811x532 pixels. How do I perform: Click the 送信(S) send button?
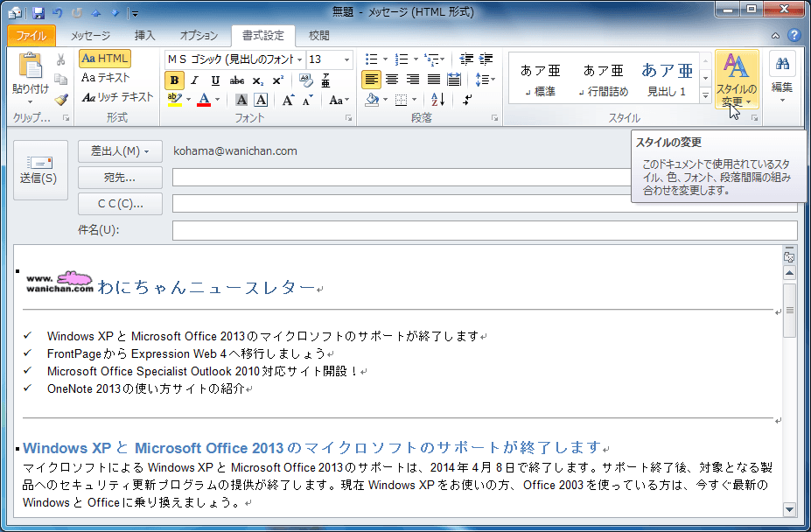tap(40, 171)
